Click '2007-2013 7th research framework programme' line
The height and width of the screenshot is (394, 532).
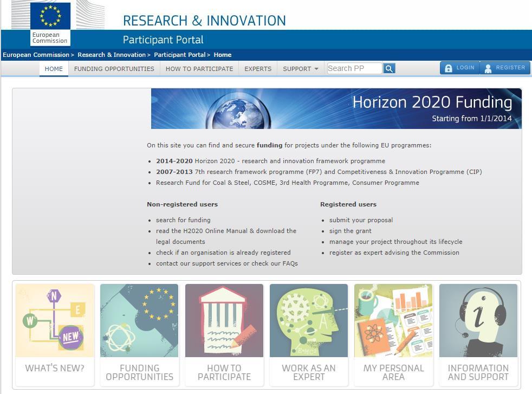click(319, 172)
